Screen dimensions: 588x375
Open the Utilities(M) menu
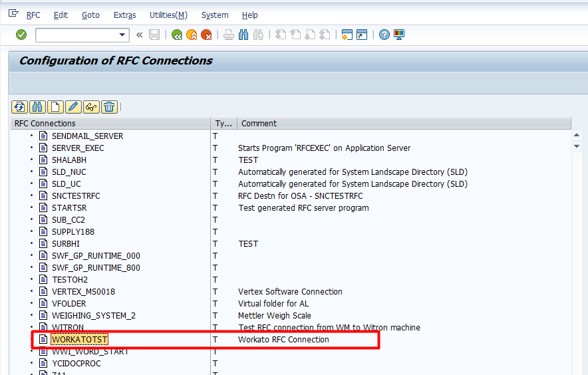(168, 15)
